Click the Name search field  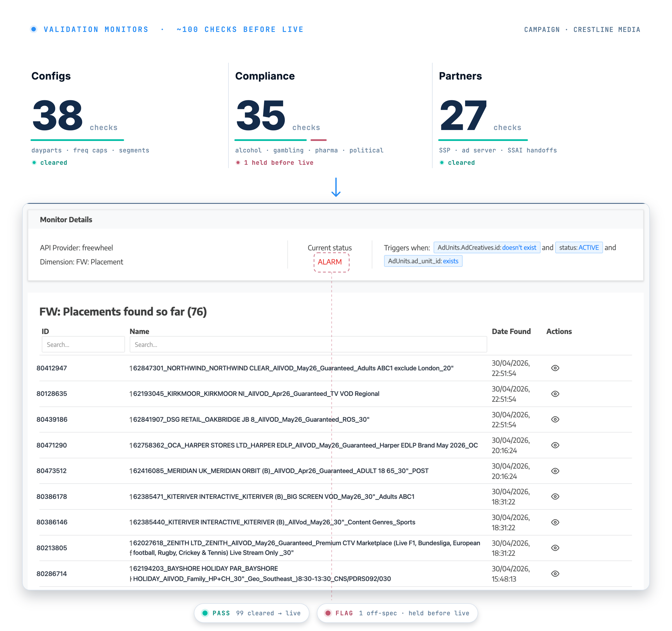(308, 344)
